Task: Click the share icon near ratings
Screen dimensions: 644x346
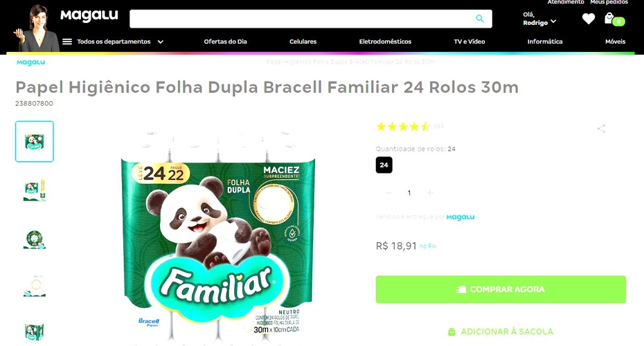Action: [x=601, y=129]
